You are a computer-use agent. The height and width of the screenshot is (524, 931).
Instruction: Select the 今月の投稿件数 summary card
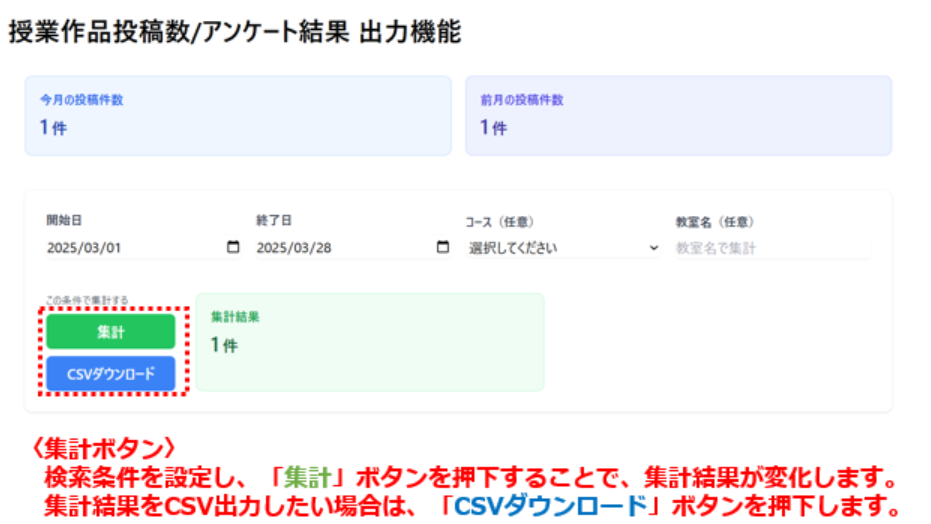pyautogui.click(x=238, y=115)
